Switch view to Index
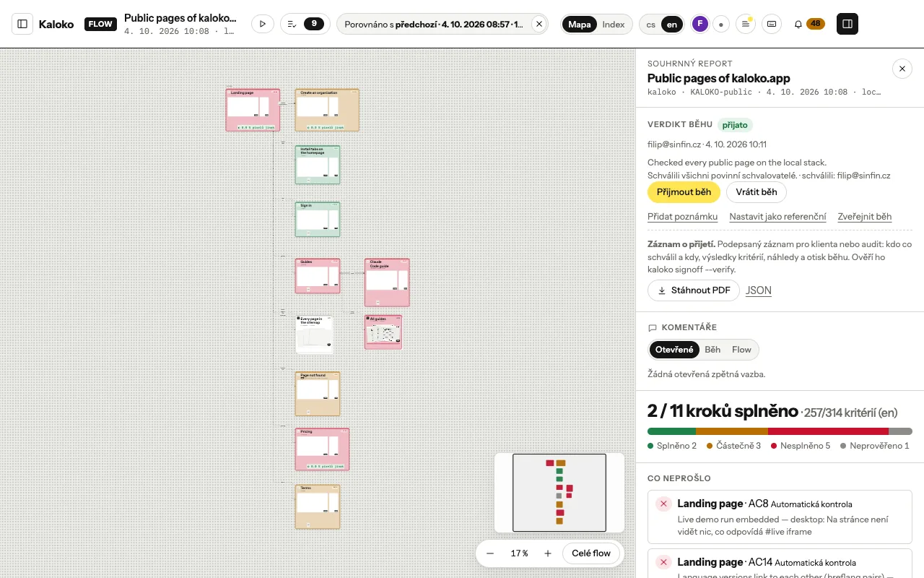This screenshot has width=924, height=578. click(614, 25)
